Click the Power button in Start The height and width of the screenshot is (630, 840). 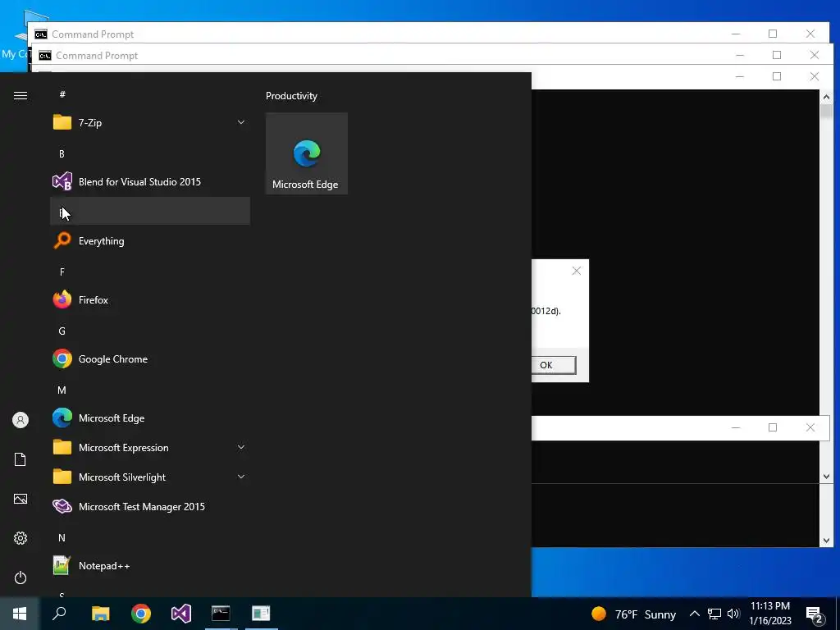pyautogui.click(x=21, y=577)
